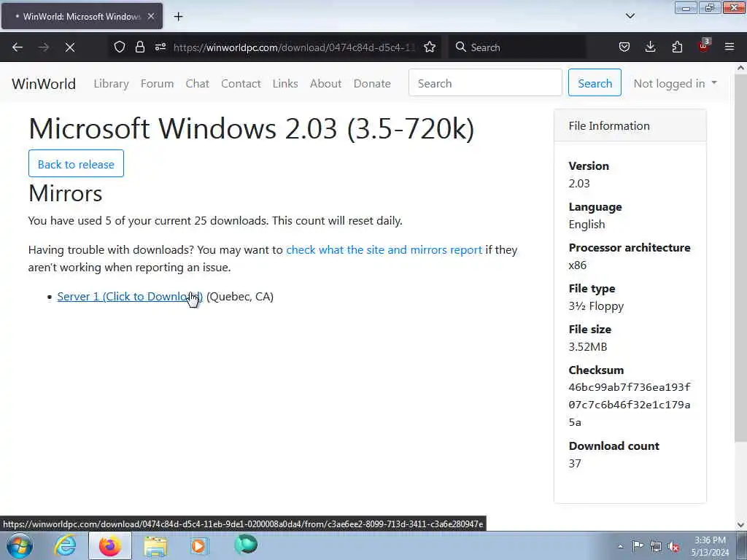Image resolution: width=747 pixels, height=560 pixels.
Task: Bookmark this page with the star icon
Action: pos(430,47)
